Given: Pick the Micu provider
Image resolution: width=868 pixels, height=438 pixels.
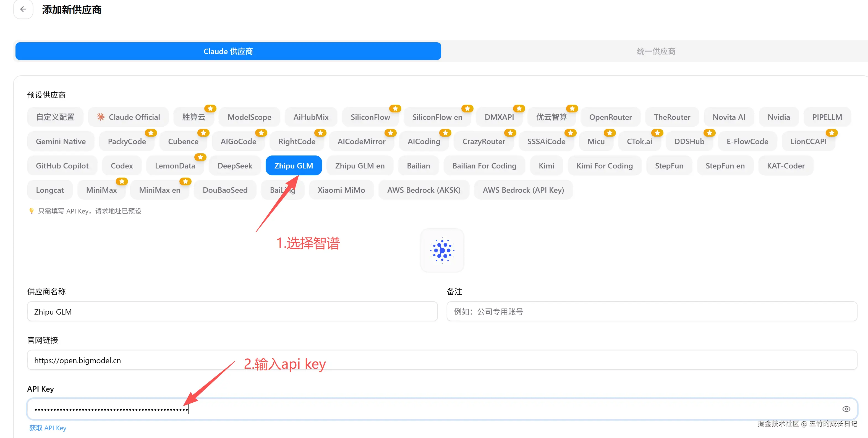Looking at the screenshot, I should pos(596,141).
